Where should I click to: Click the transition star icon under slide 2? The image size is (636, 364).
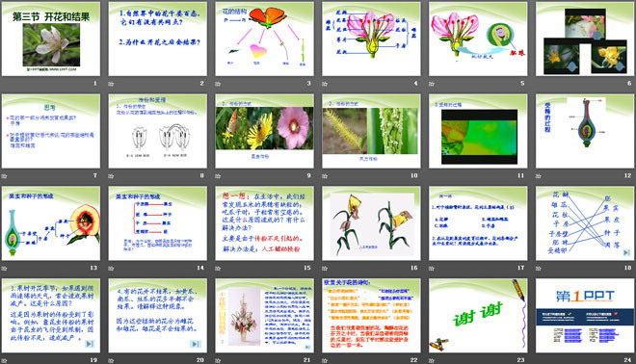tap(111, 84)
